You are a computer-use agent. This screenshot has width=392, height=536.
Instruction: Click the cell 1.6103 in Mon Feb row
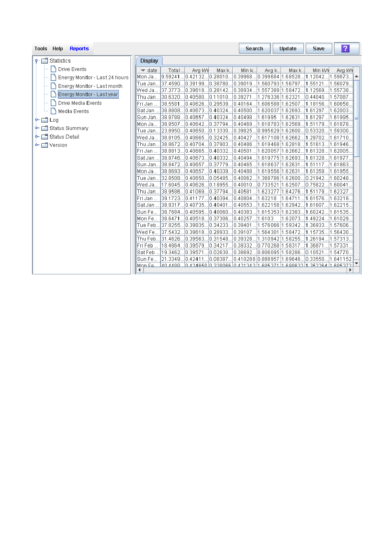point(269,219)
